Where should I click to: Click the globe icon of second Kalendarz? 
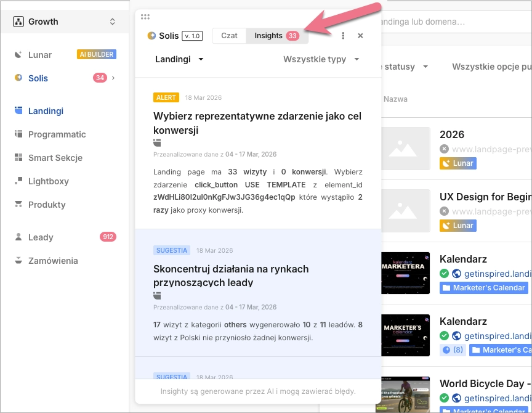click(x=457, y=336)
